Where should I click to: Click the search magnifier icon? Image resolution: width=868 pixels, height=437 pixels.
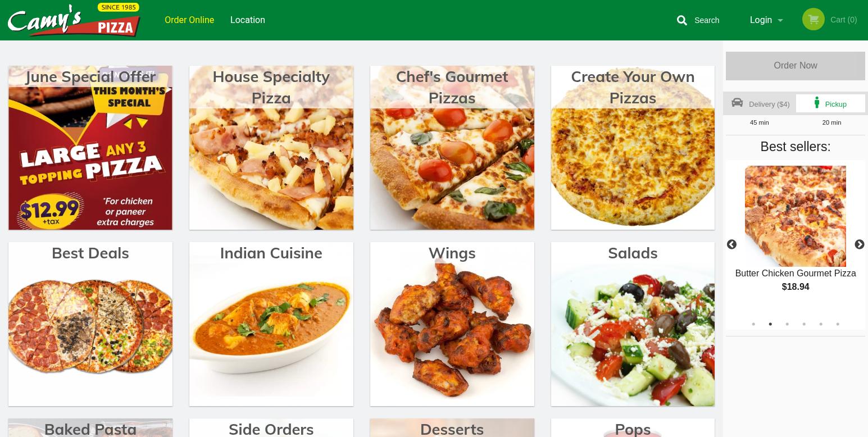click(682, 20)
